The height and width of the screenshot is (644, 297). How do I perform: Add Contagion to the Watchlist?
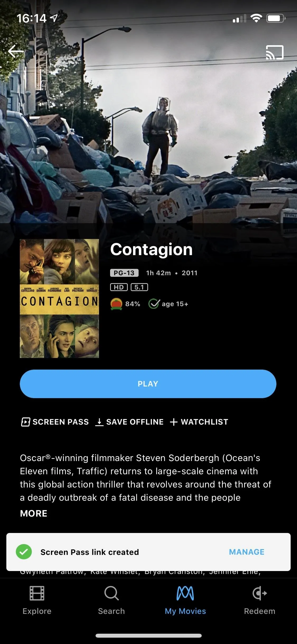click(199, 422)
